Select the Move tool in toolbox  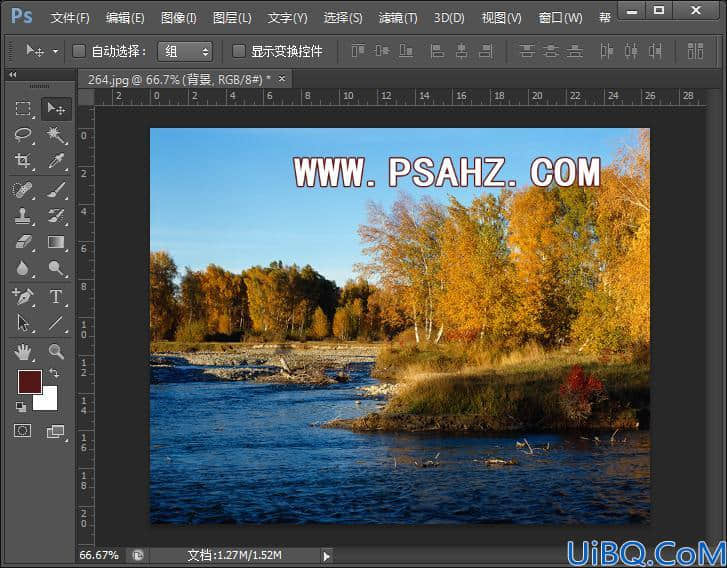57,109
